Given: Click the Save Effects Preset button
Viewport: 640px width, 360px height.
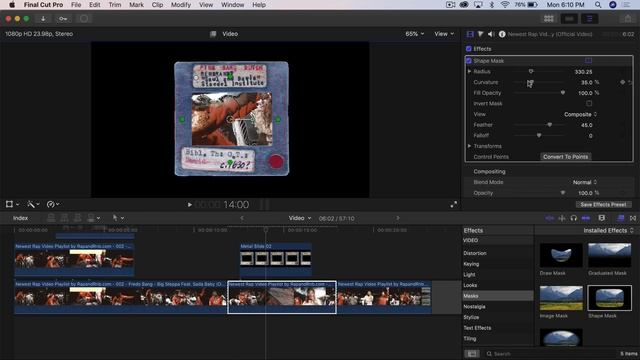Looking at the screenshot, I should point(603,204).
